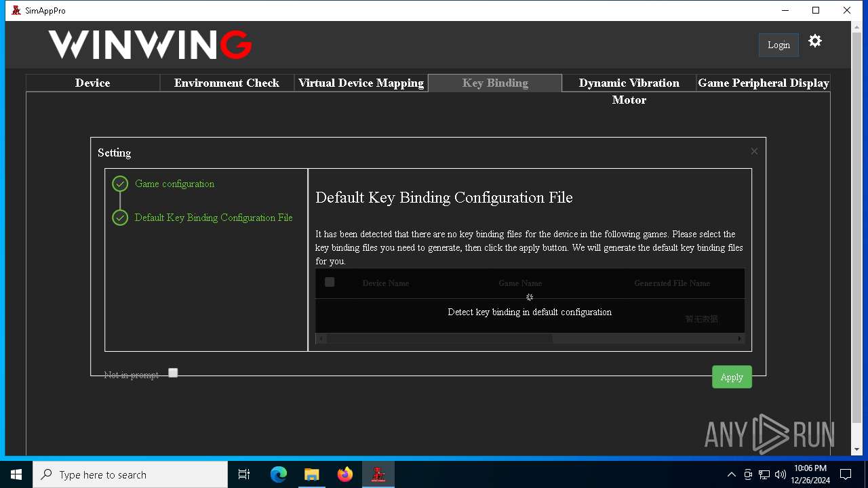Open File Explorer from the taskbar
The width and height of the screenshot is (868, 488).
point(311,474)
